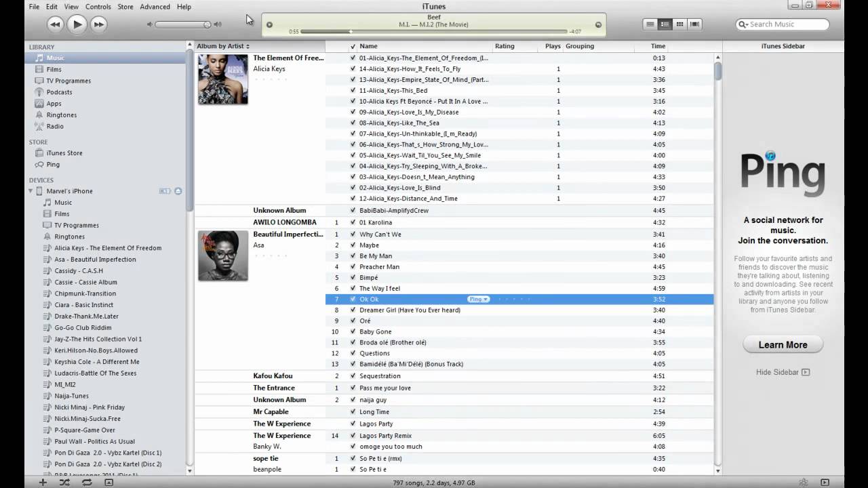Uncheck the Why Can't We checkbox
The image size is (868, 488).
pyautogui.click(x=353, y=235)
